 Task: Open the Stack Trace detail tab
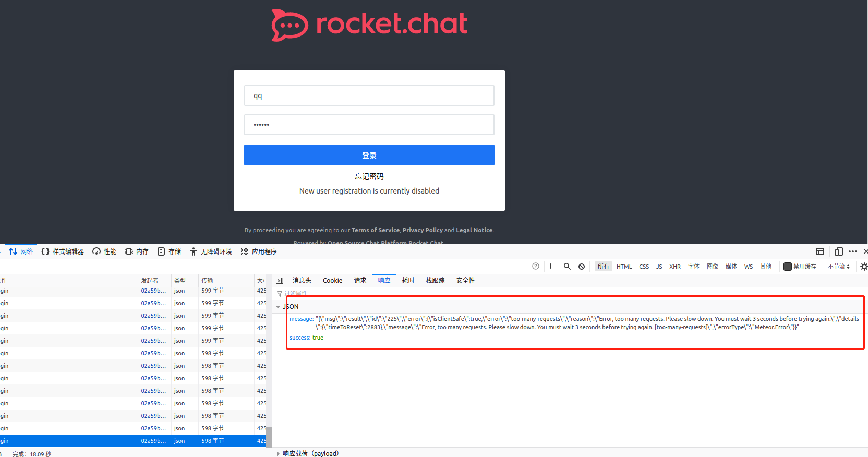pyautogui.click(x=435, y=281)
